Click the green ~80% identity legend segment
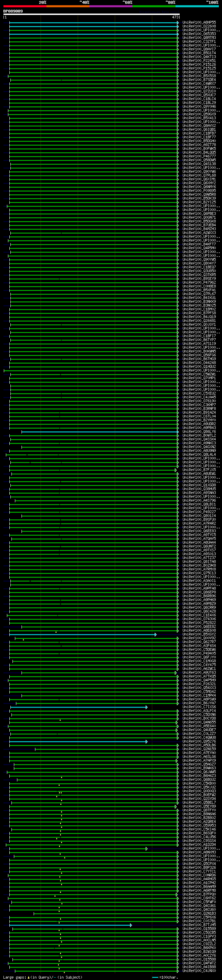Screen dimensions: 222x980 coord(154,6)
